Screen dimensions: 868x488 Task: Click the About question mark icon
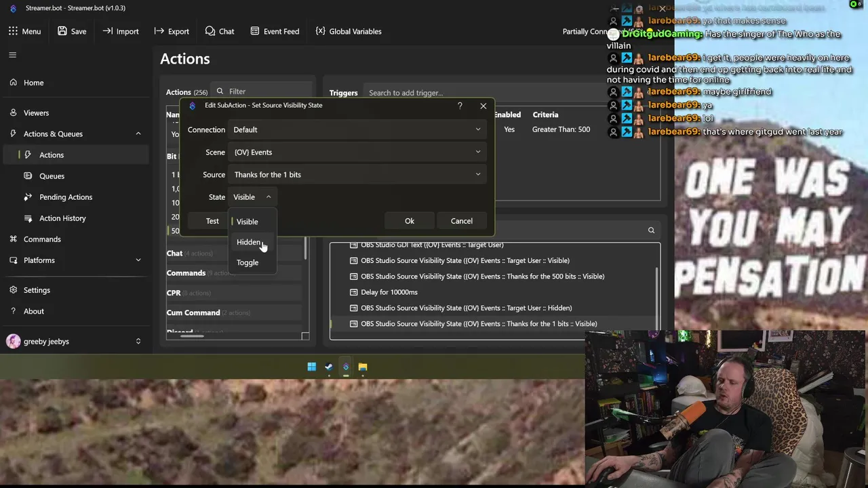pos(13,311)
